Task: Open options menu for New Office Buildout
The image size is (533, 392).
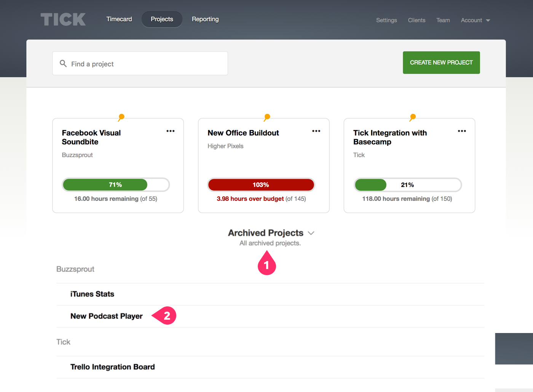Action: point(316,131)
